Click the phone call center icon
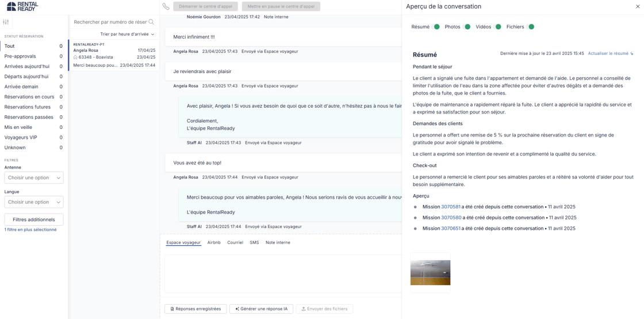This screenshot has height=319, width=644. coord(166,6)
